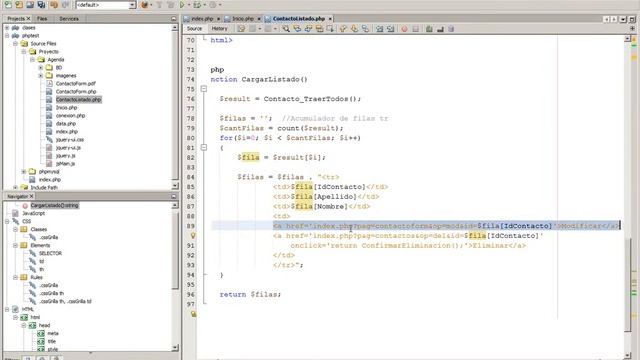This screenshot has width=640, height=360.
Task: Click the Start Macro Recording red circle
Action: click(x=404, y=29)
